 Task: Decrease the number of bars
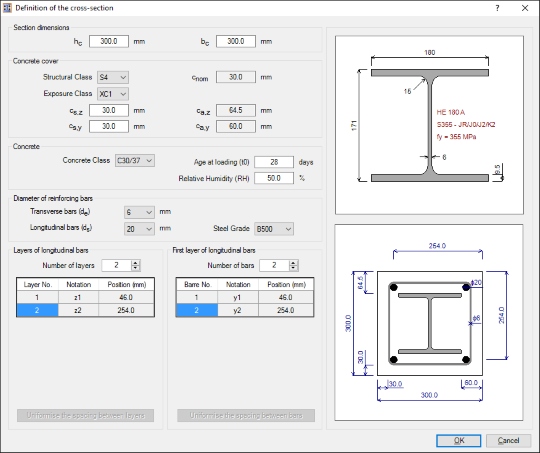coord(293,268)
